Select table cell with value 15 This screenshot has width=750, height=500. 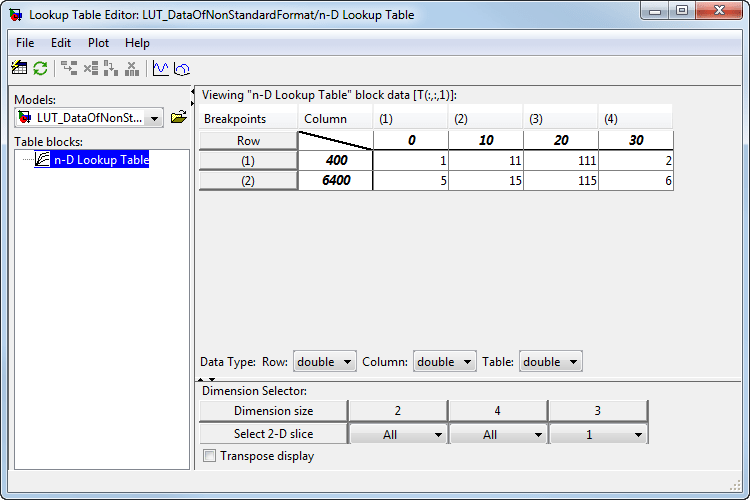(486, 180)
